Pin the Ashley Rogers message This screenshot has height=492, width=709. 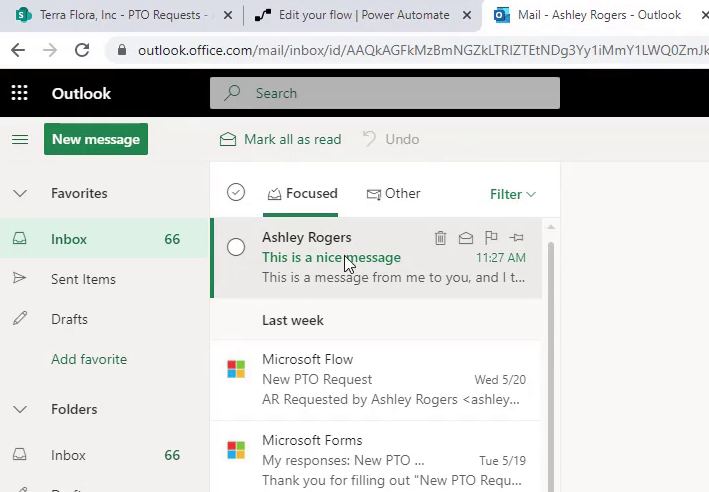(x=516, y=237)
